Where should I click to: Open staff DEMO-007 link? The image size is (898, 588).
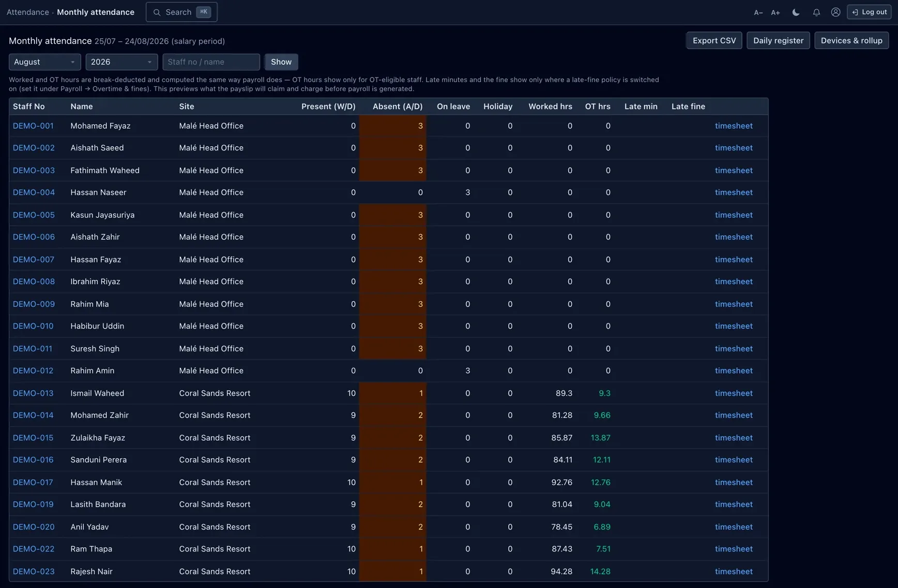click(34, 259)
